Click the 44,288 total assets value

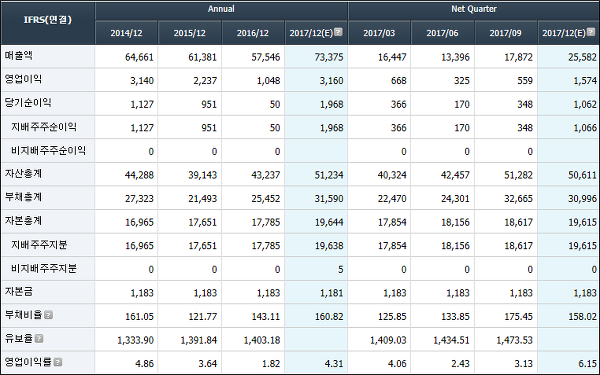pyautogui.click(x=139, y=175)
